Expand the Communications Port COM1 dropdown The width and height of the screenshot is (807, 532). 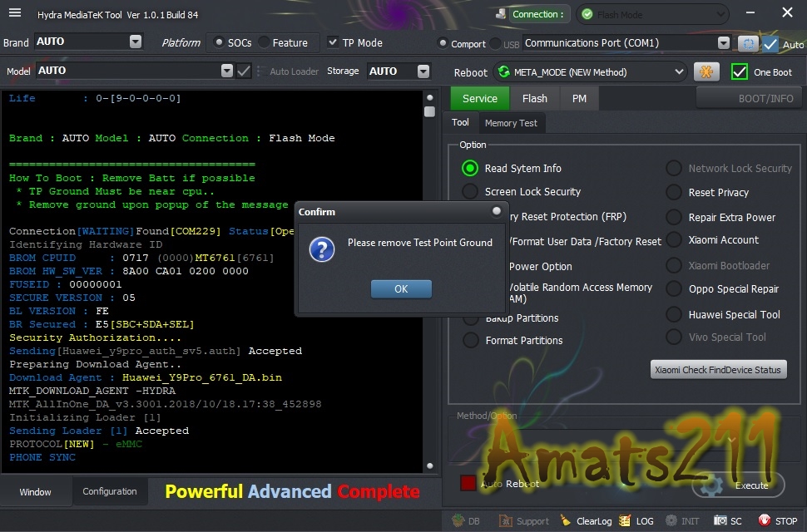(724, 43)
